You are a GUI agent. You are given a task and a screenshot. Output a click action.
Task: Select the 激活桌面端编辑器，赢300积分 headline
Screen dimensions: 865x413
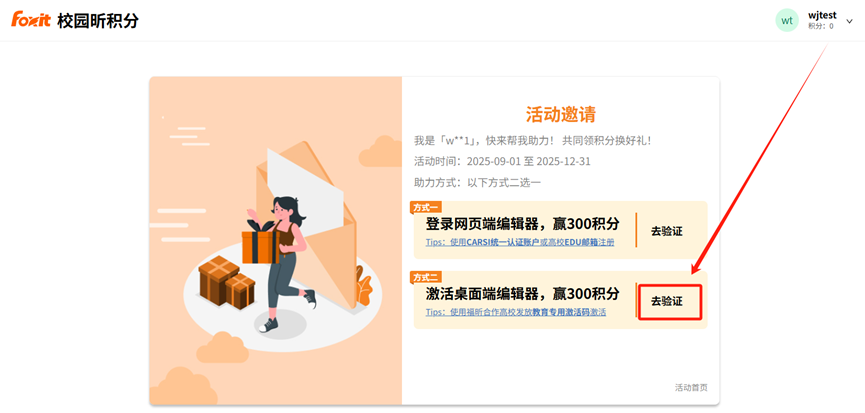click(522, 294)
